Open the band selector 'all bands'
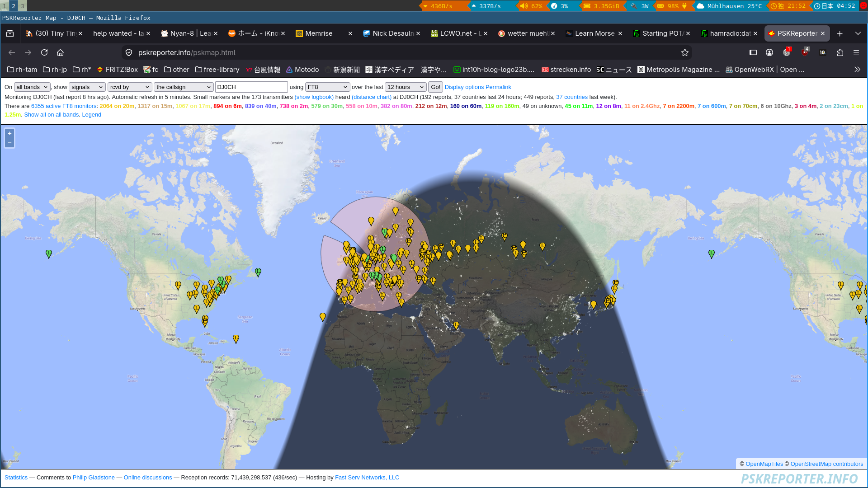The image size is (868, 488). (x=32, y=87)
